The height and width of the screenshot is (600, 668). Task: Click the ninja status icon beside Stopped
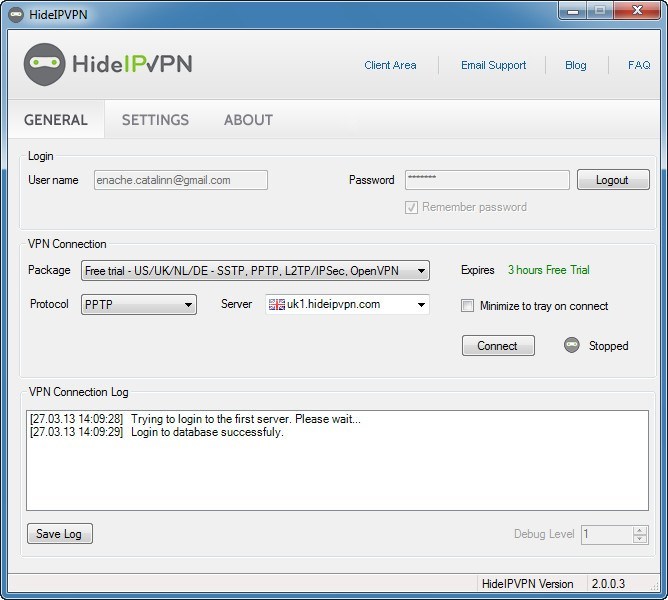(x=571, y=345)
